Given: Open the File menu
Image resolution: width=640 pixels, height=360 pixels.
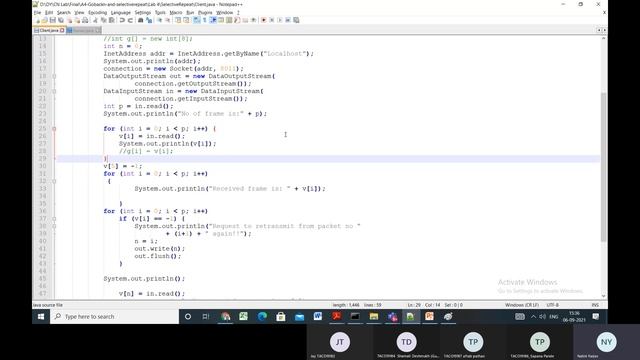Looking at the screenshot, I should 37,13.
